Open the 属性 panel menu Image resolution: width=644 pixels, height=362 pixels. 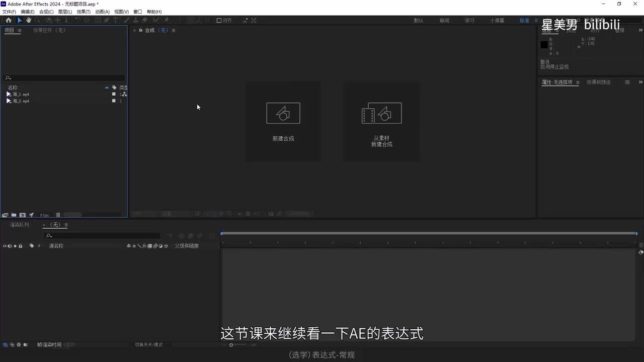tap(578, 82)
